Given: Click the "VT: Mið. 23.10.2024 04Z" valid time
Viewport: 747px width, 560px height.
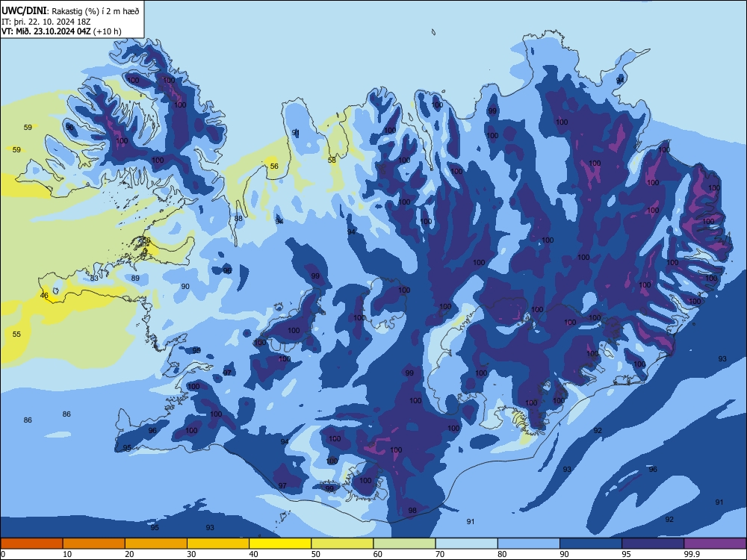Looking at the screenshot, I should [x=46, y=31].
